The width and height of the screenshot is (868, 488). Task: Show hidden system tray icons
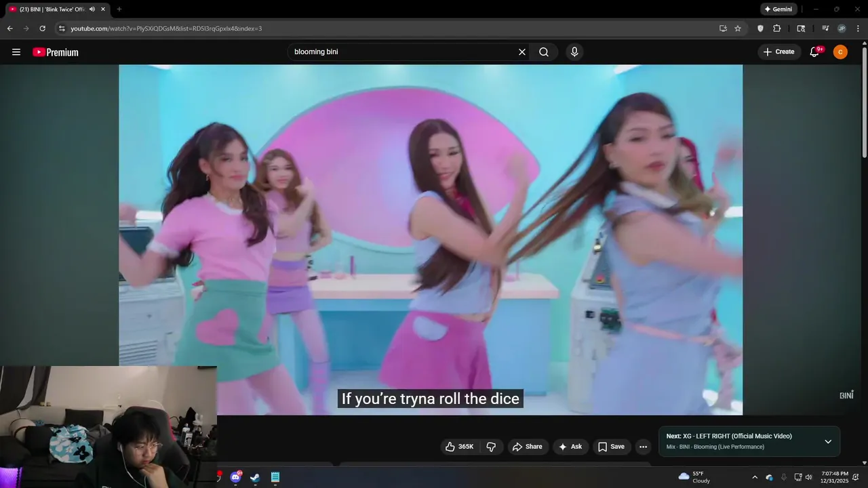[755, 477]
